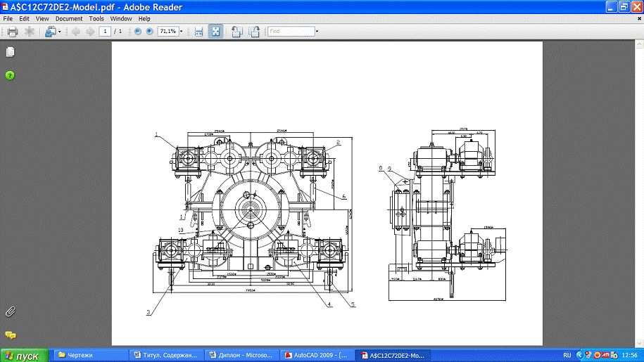Expand the zoom percentage dropdown
The width and height of the screenshot is (644, 362).
pos(182,32)
